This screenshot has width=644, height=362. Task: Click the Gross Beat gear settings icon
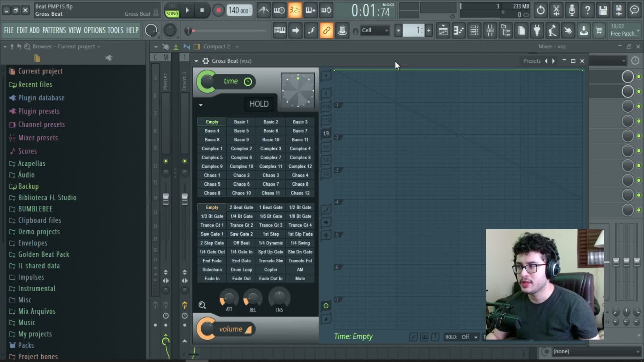pyautogui.click(x=206, y=61)
